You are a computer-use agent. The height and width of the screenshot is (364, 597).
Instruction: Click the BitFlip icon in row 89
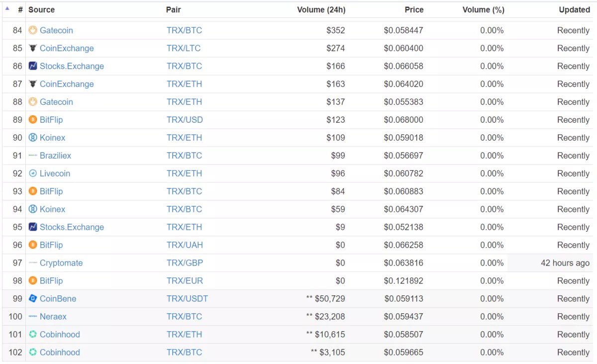[x=33, y=120]
